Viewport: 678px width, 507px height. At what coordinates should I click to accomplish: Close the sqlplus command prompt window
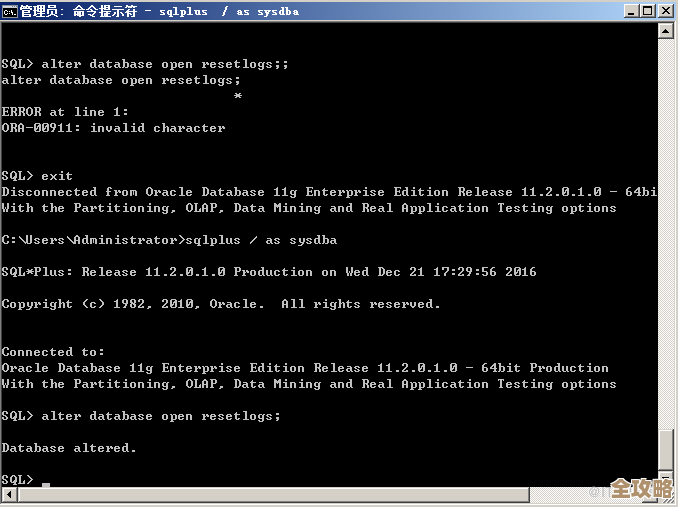tap(665, 11)
